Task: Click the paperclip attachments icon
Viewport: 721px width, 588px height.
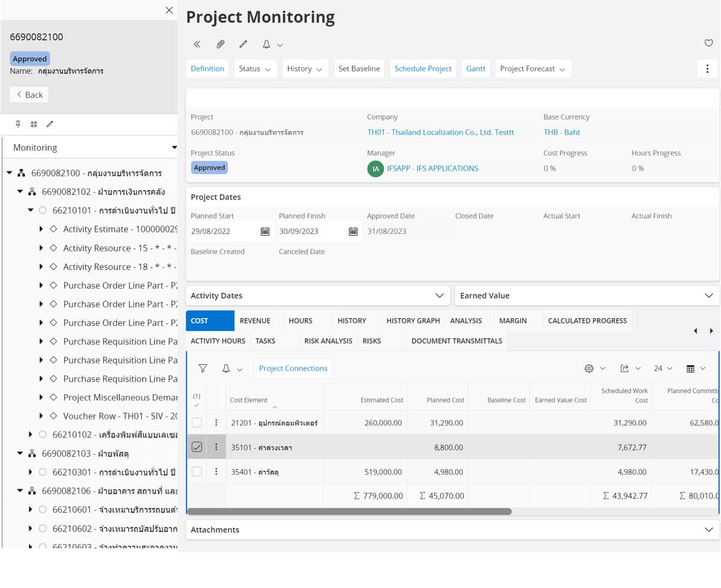Action: (x=221, y=44)
